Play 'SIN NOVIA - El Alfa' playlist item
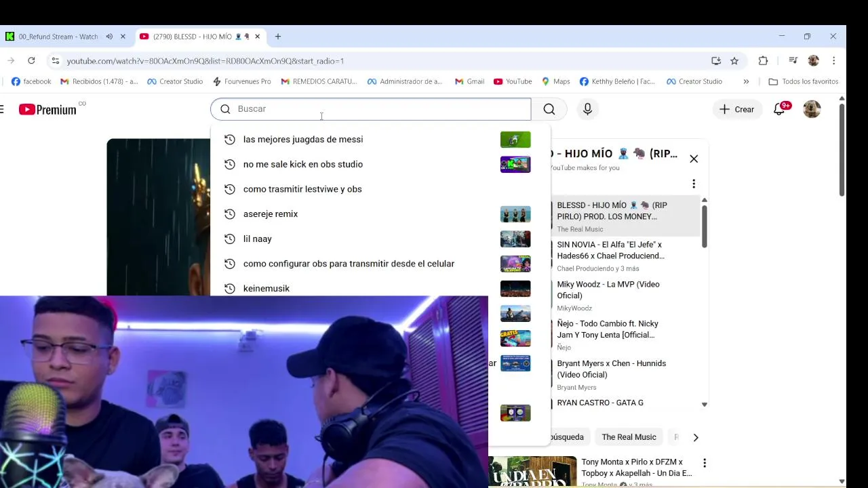868x488 pixels. 624,256
